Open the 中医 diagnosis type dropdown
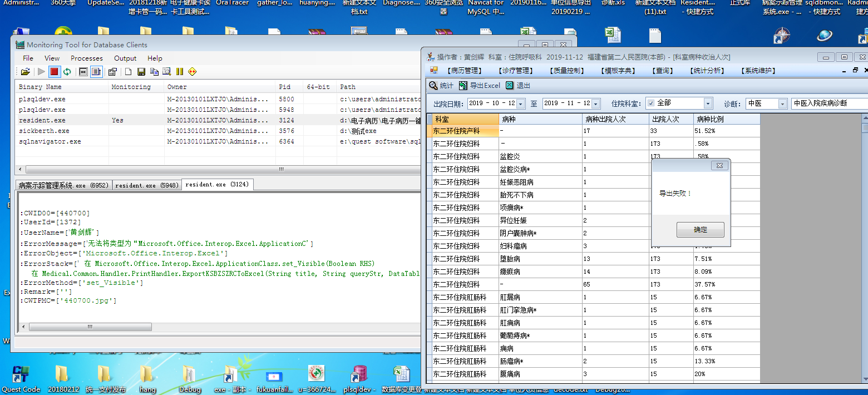This screenshot has height=395, width=868. click(782, 103)
